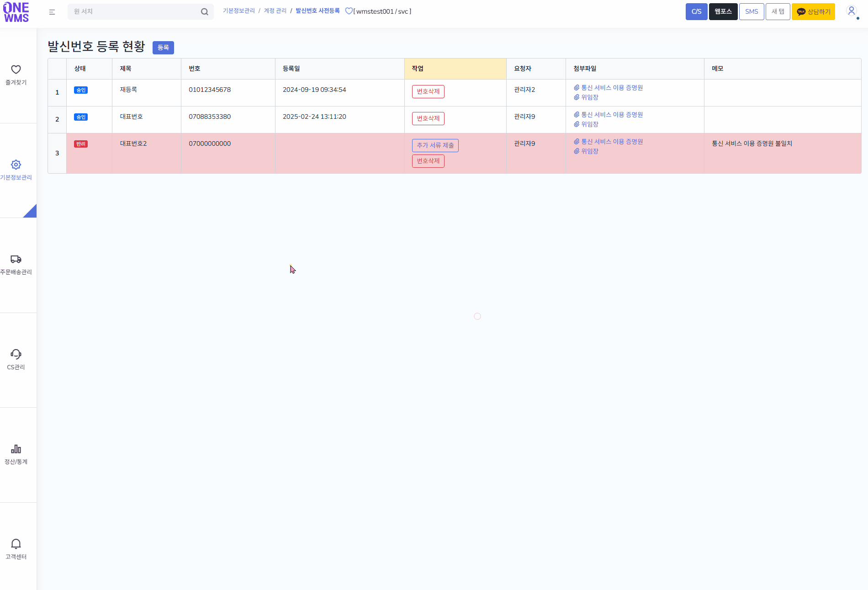Open a 새 탭
The height and width of the screenshot is (590, 868).
click(x=778, y=12)
